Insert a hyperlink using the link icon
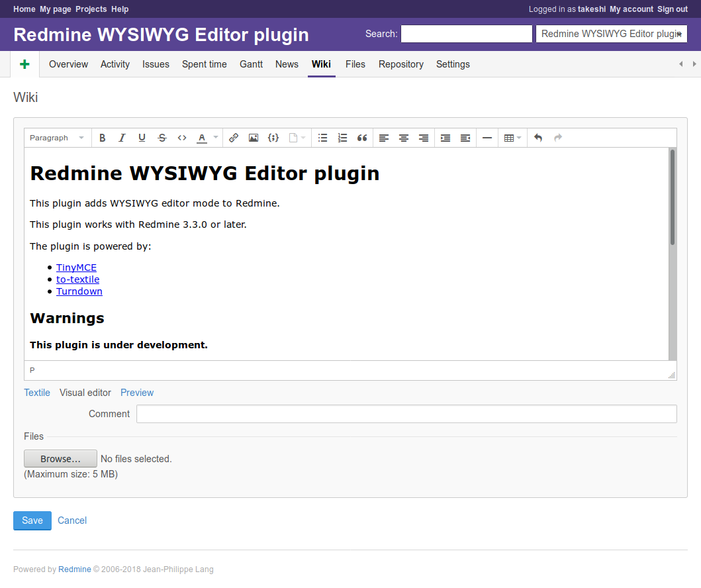Screen dimensions: 701x588 [x=234, y=138]
